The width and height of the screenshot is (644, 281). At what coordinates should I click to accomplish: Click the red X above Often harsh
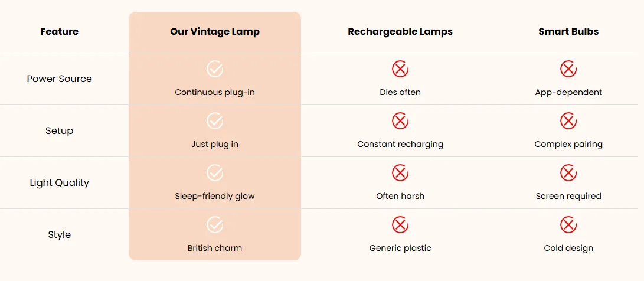click(400, 173)
